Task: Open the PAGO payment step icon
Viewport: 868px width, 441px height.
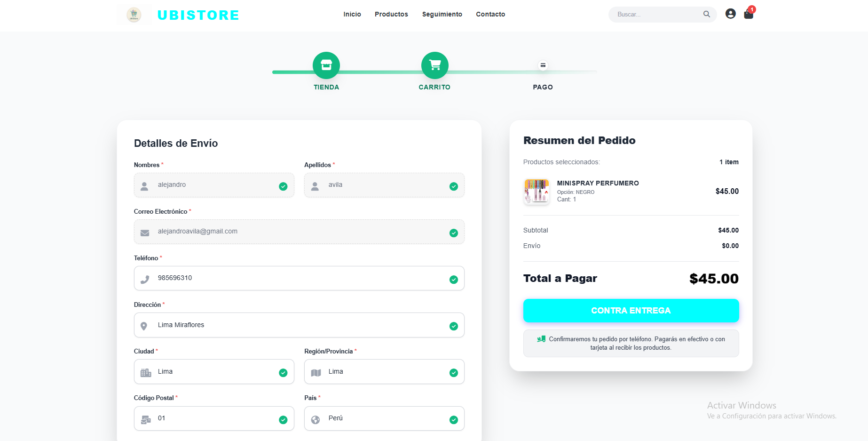Action: click(x=543, y=65)
